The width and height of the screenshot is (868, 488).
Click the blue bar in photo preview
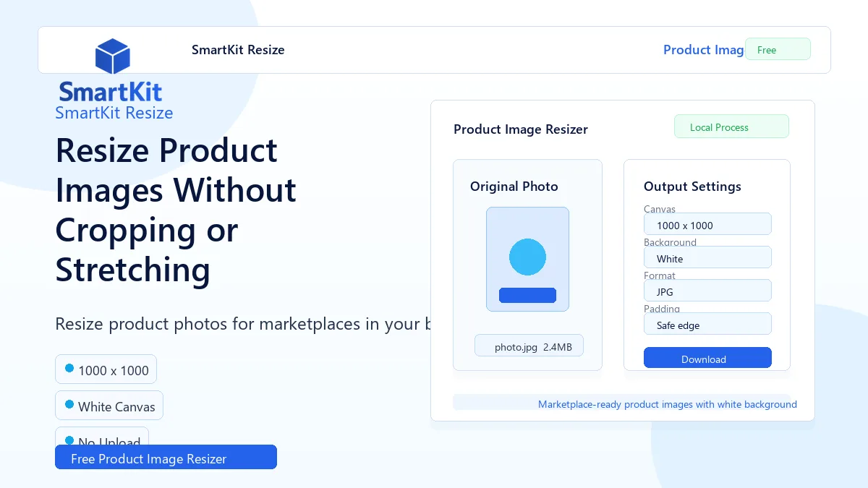(x=527, y=295)
